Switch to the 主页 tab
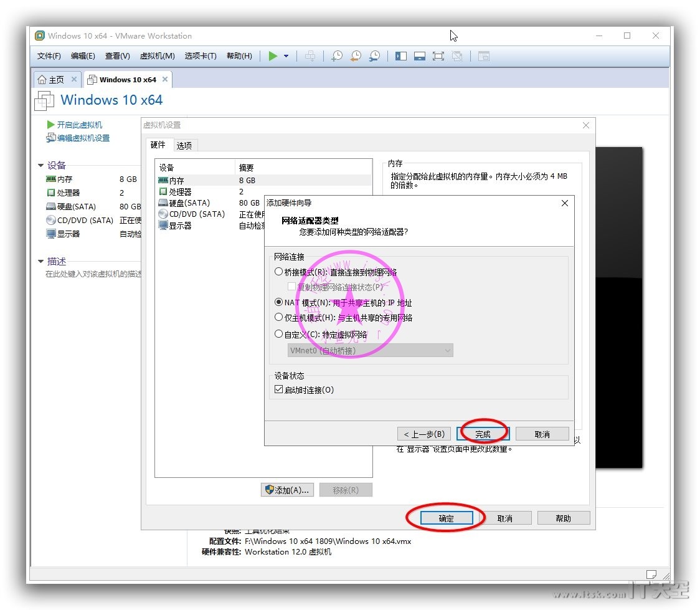The width and height of the screenshot is (700, 610). [56, 80]
